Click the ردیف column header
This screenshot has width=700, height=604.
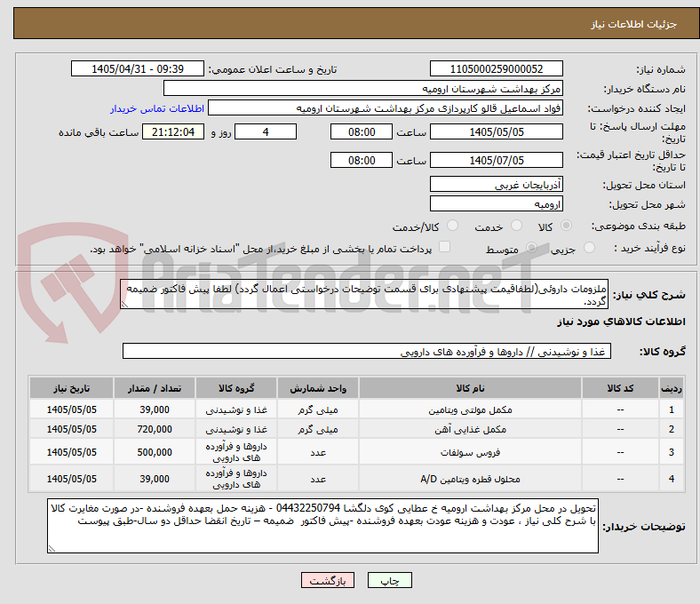tap(671, 388)
